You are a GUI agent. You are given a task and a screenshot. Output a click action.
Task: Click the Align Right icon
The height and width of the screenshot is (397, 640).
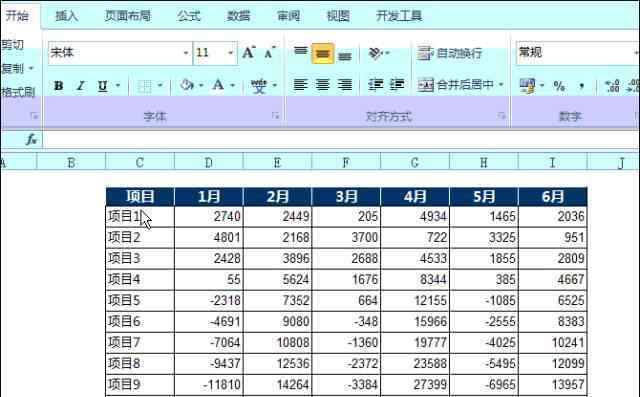click(x=344, y=85)
